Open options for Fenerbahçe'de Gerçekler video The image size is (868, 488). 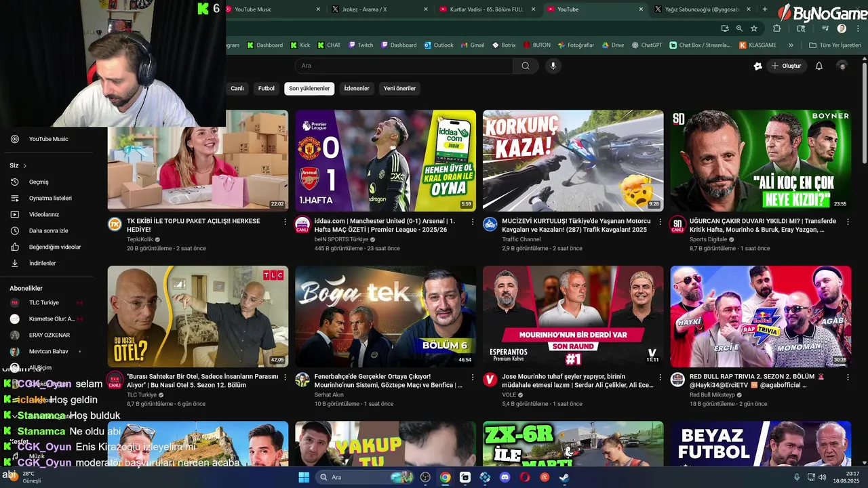(473, 377)
